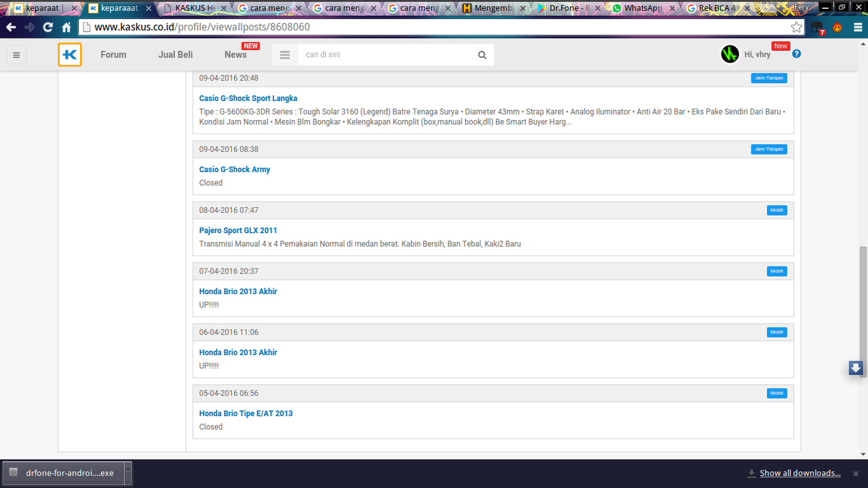The image size is (868, 488).
Task: Click Jam Tangan tag on 09-04-2016 20:48 post
Action: (769, 78)
